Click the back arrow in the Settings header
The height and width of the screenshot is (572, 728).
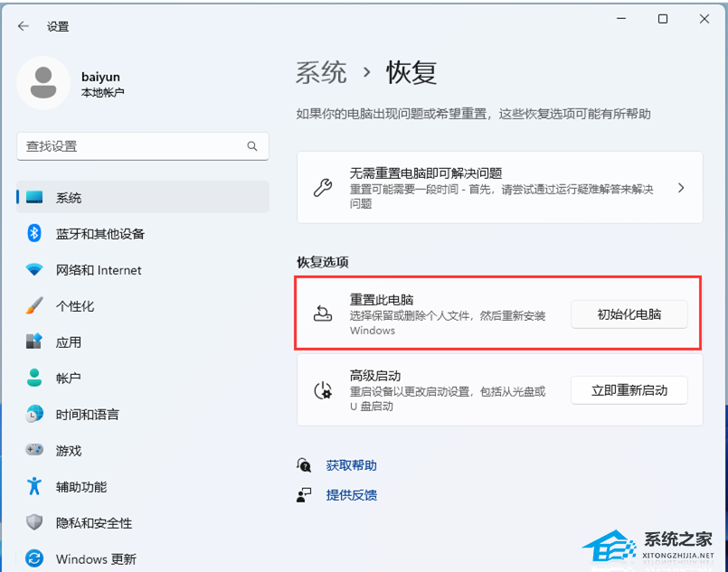click(24, 26)
